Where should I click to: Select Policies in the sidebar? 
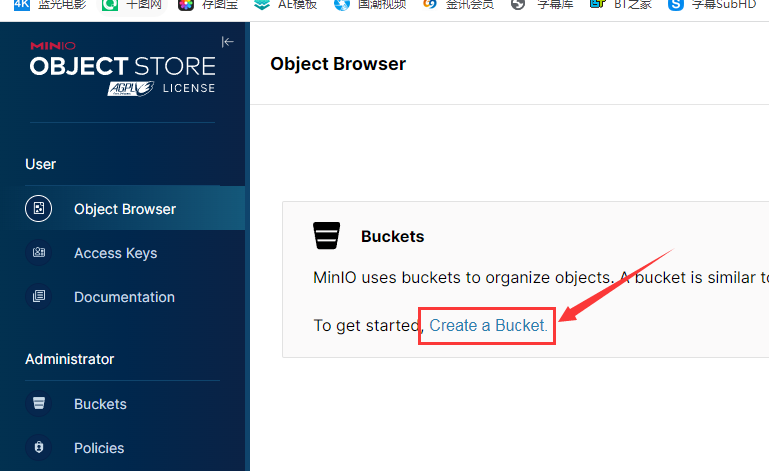pos(99,448)
